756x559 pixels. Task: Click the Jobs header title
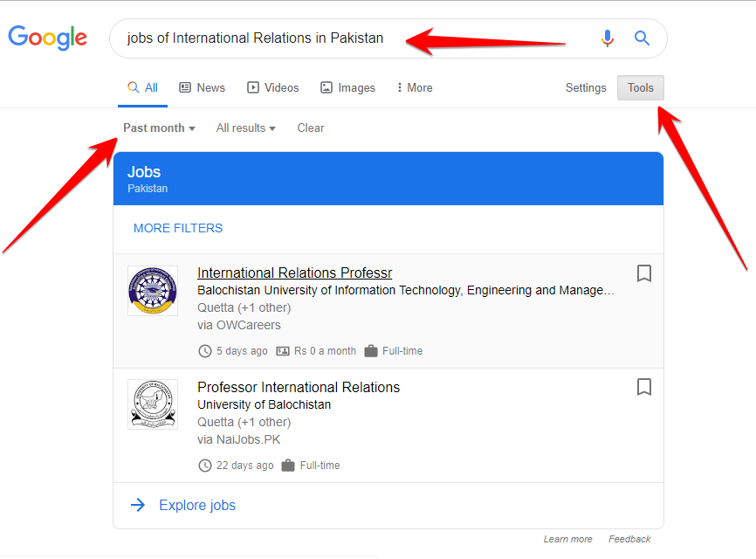coord(144,172)
